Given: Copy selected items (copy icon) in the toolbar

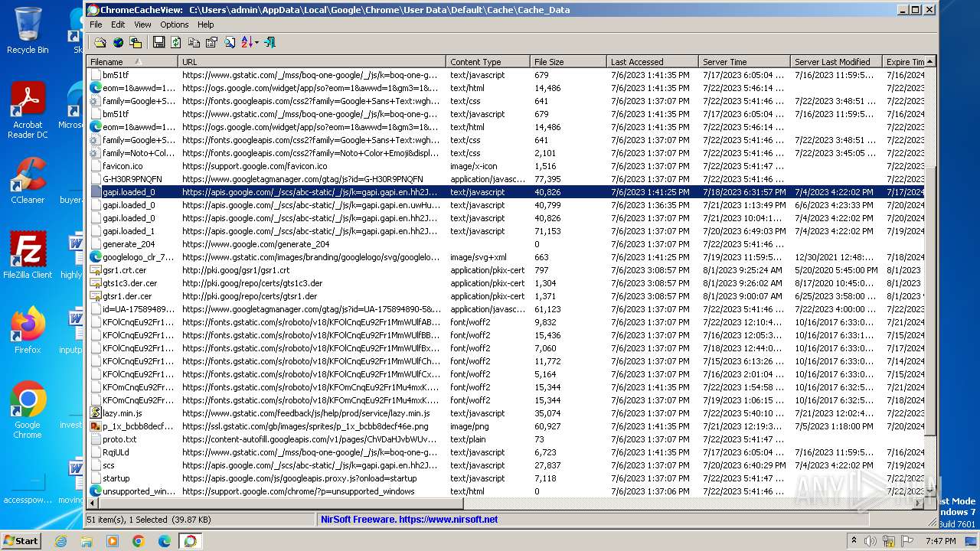Looking at the screenshot, I should click(194, 42).
